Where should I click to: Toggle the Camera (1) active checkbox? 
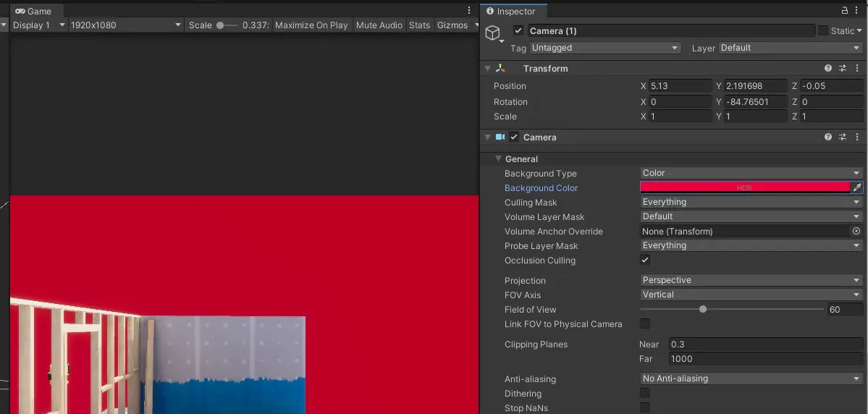(518, 31)
